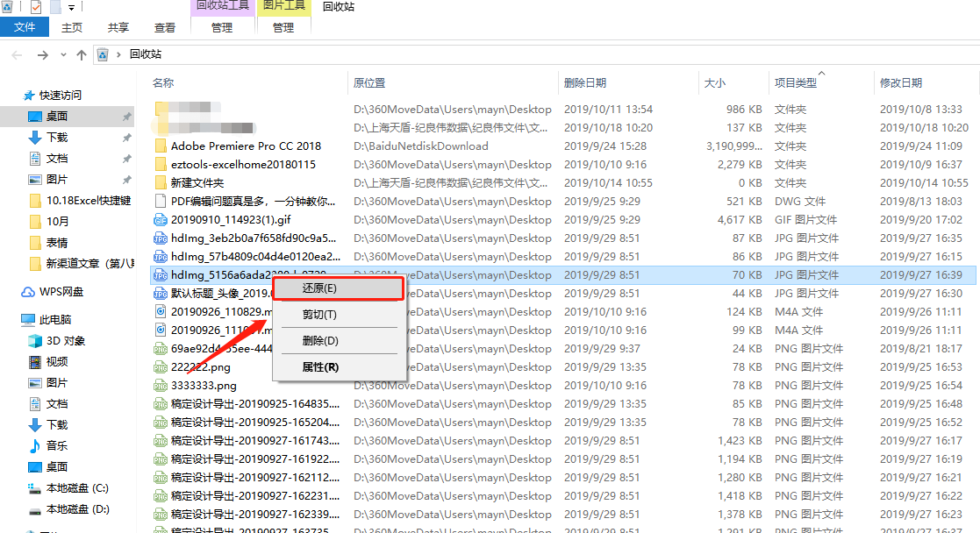Select the eztools-excelhome20180115 folder
This screenshot has height=533, width=980.
click(x=243, y=164)
